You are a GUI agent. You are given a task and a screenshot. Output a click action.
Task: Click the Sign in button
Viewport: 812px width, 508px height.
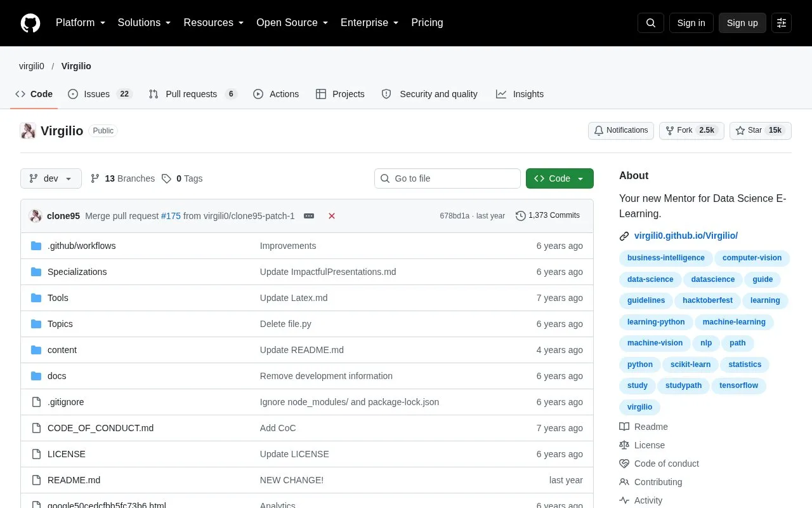691,23
